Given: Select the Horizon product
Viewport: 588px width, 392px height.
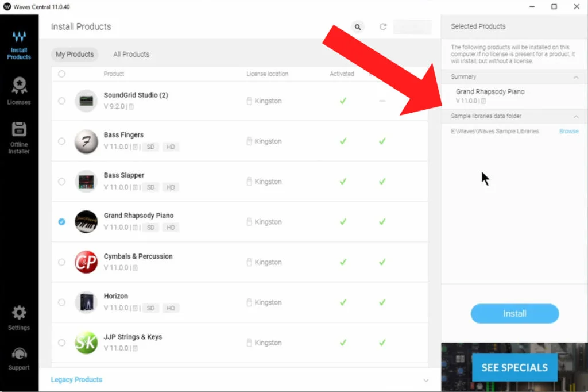Looking at the screenshot, I should tap(61, 302).
